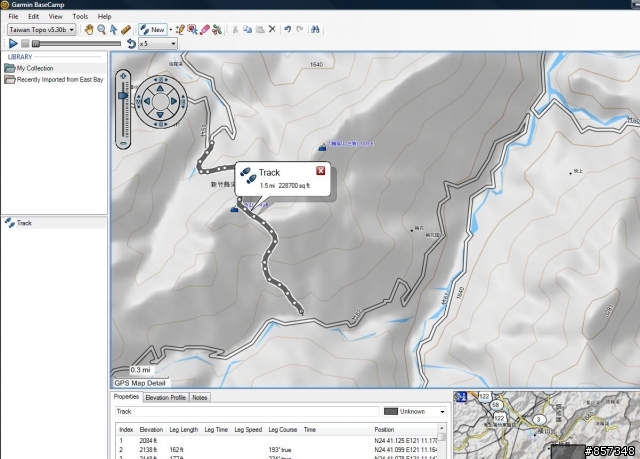Click the GPS Map Detail label
This screenshot has height=459, width=640.
coord(140,383)
